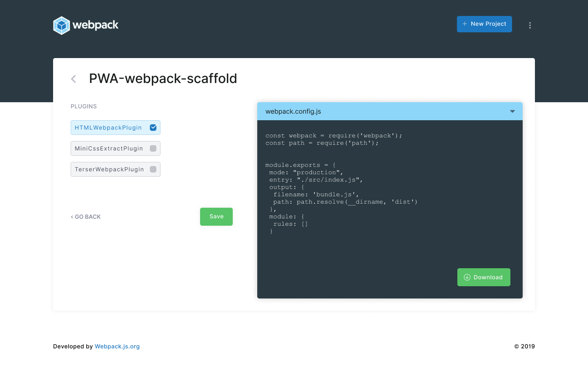The image size is (588, 368).
Task: Click the back chevron beside PWA-webpack-scaffold
Action: tap(73, 79)
